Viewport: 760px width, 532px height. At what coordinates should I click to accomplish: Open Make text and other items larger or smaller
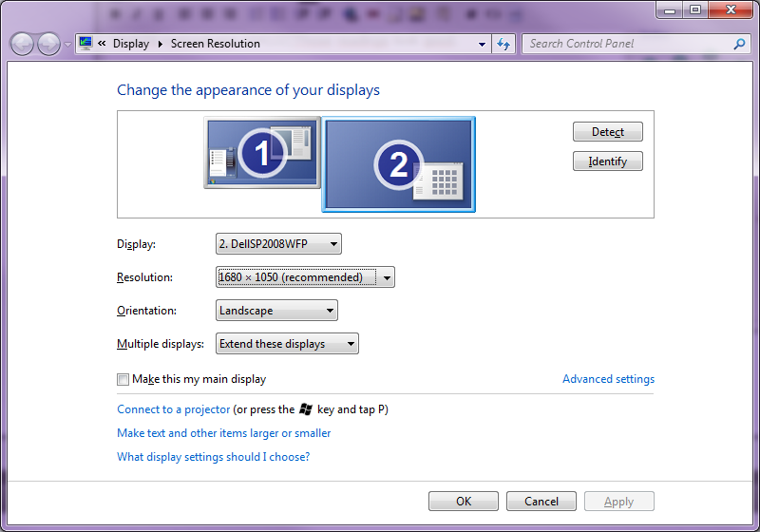click(224, 433)
